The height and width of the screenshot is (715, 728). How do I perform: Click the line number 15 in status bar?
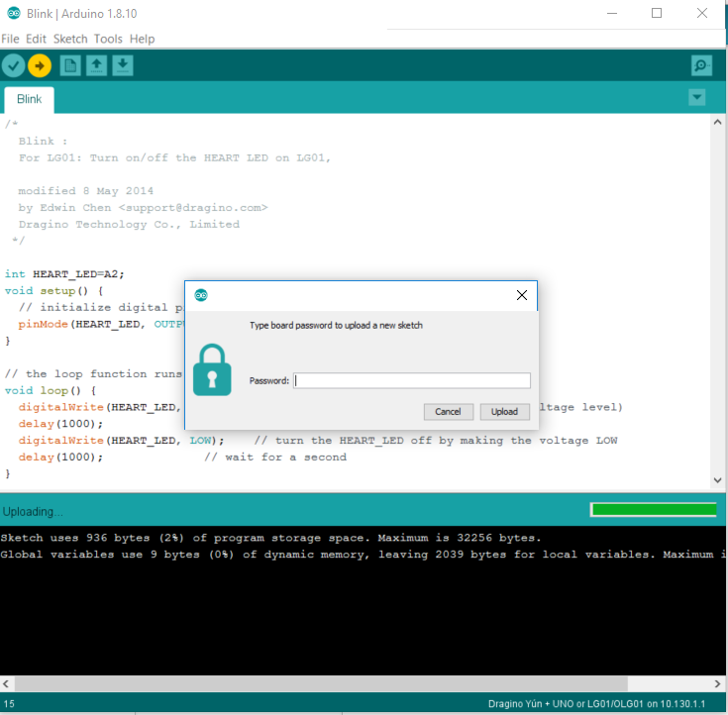click(9, 704)
